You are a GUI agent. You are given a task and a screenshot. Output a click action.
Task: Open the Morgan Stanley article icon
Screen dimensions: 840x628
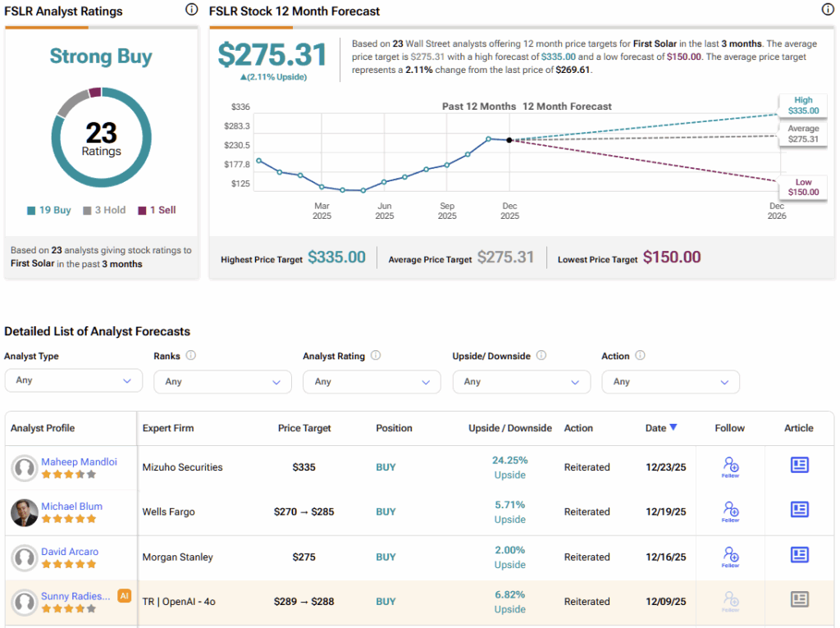pyautogui.click(x=799, y=555)
